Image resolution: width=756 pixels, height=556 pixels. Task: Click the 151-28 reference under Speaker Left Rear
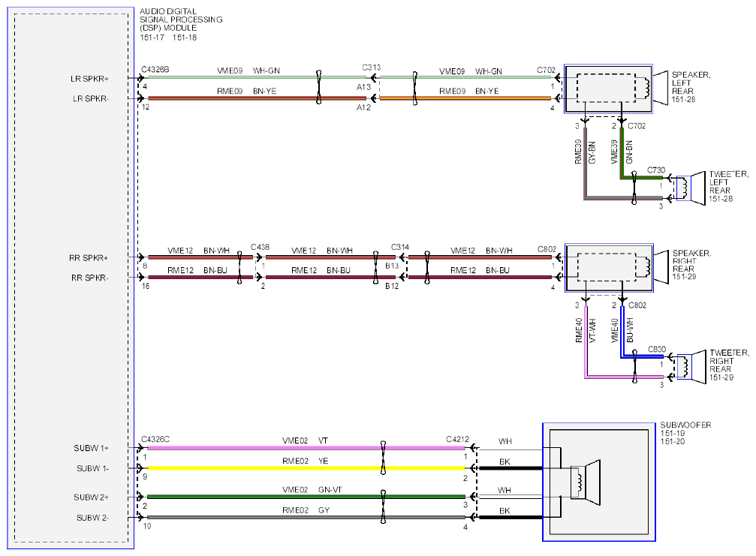coord(684,99)
